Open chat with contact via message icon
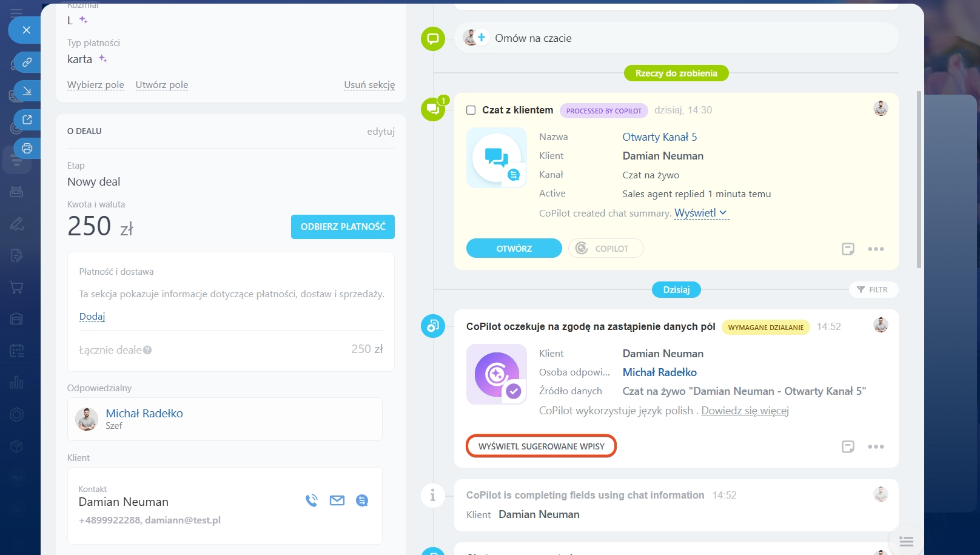980x555 pixels. [362, 500]
